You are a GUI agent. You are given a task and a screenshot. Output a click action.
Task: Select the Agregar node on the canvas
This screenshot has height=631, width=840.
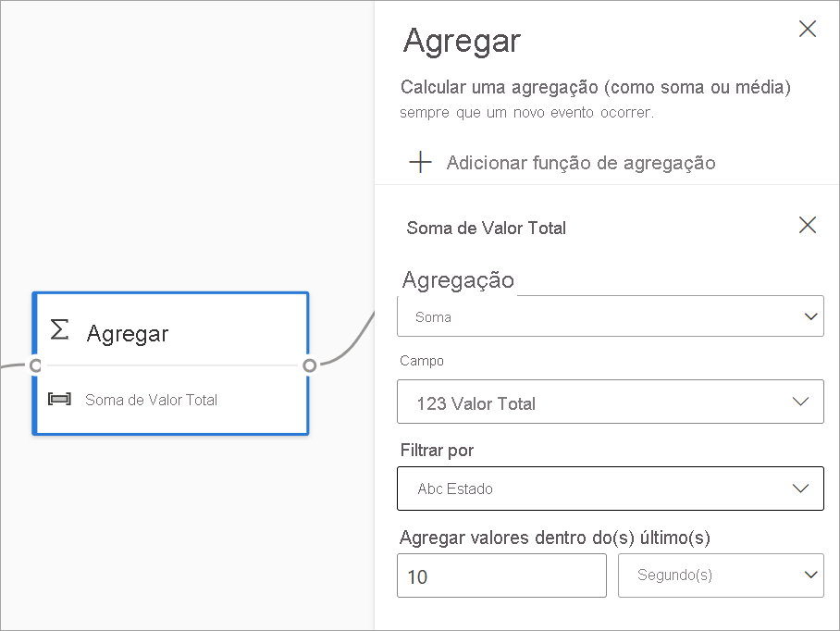pos(170,364)
